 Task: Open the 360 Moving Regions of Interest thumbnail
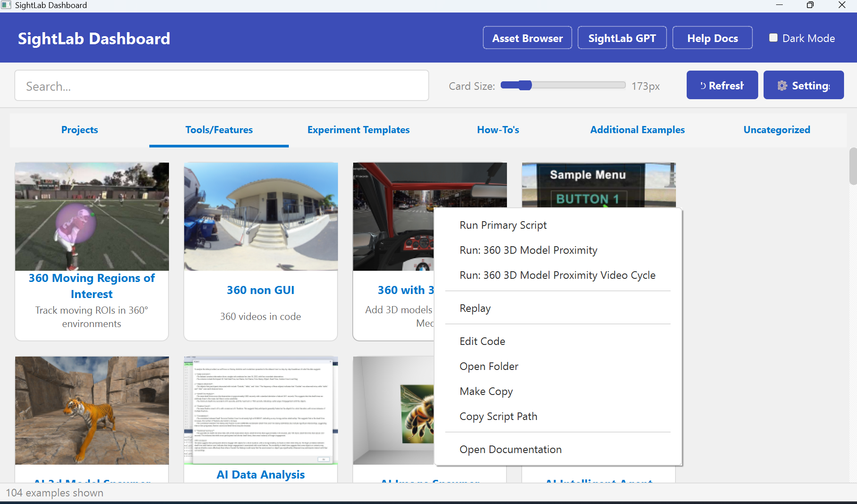tap(92, 216)
